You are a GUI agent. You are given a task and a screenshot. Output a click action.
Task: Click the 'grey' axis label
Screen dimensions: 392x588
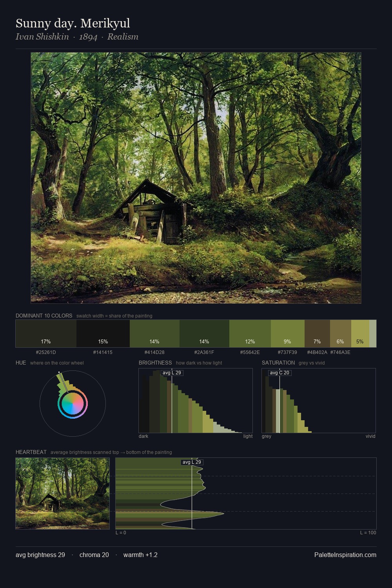pos(267,436)
